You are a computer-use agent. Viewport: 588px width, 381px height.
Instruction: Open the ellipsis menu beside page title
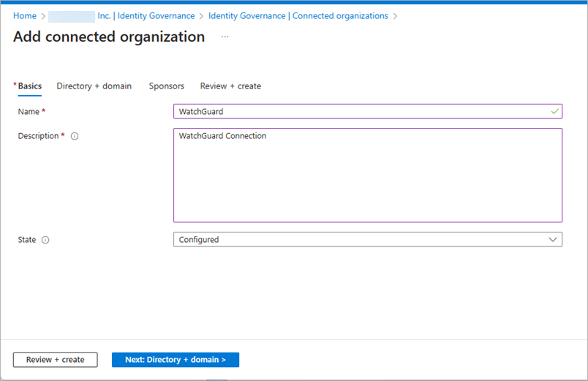[225, 37]
